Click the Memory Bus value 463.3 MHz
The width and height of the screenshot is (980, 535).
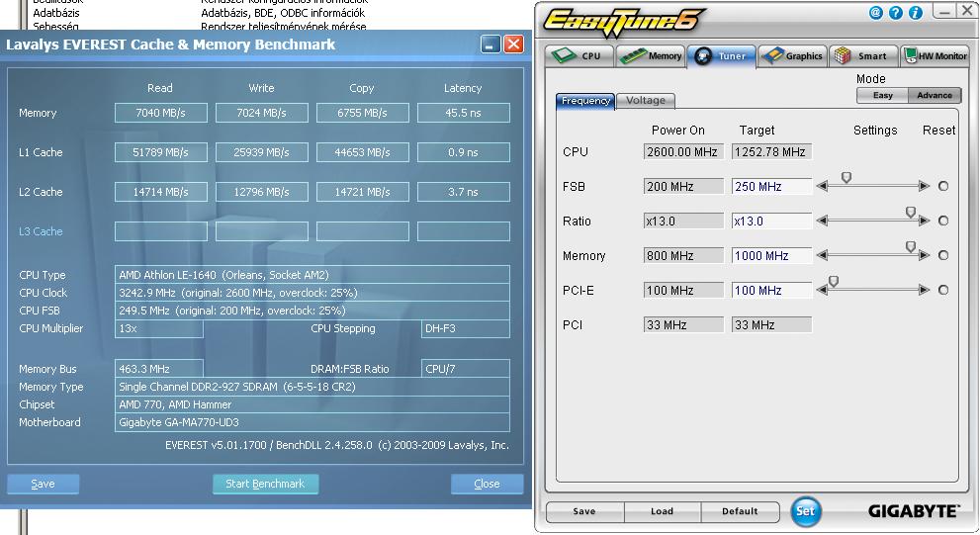click(x=159, y=369)
